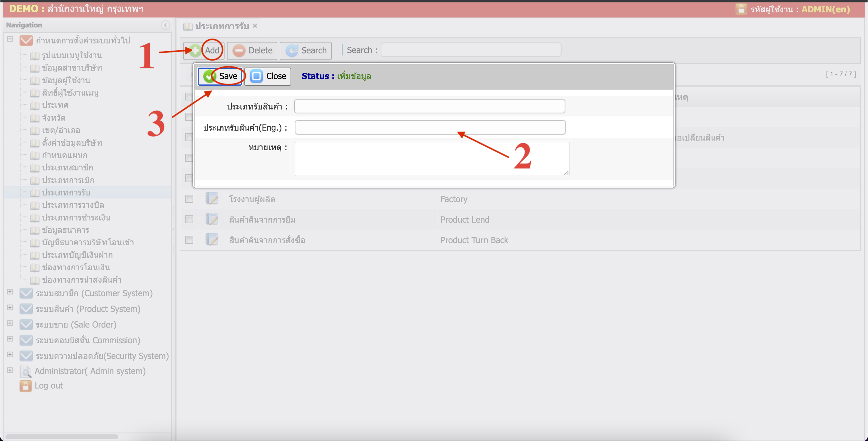Screen dimensions: 868x441
Task: Click the blue Close dialog icon
Action: coord(256,76)
